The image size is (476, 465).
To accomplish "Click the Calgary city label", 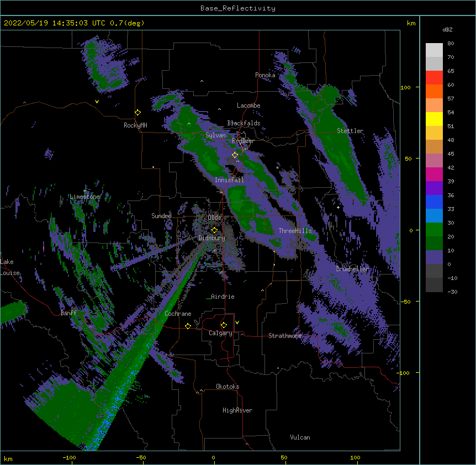I will 220,333.
